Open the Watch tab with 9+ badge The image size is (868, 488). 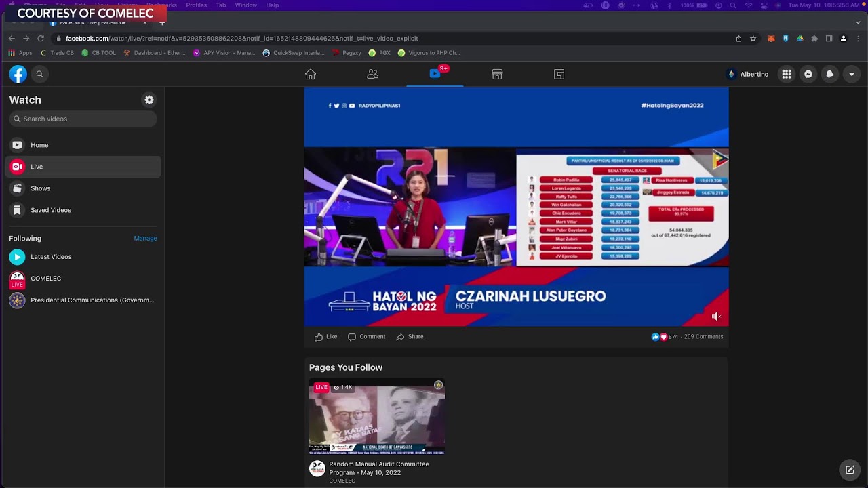point(435,73)
